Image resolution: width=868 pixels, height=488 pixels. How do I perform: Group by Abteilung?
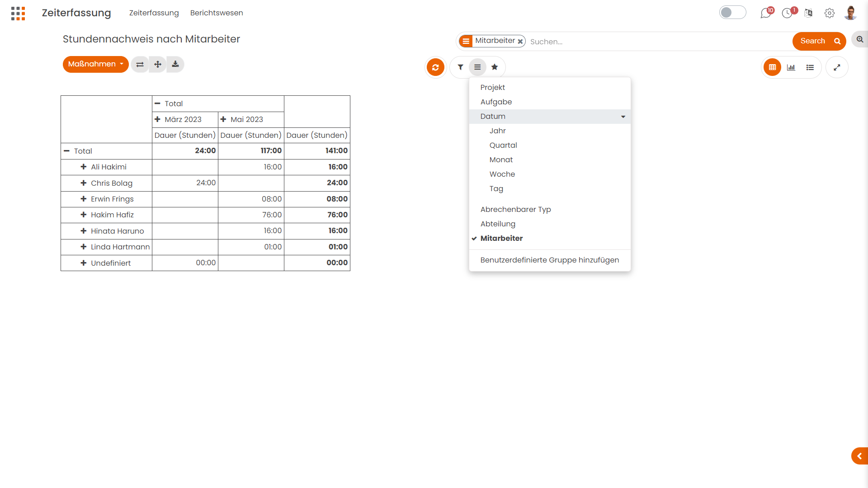coord(550,224)
